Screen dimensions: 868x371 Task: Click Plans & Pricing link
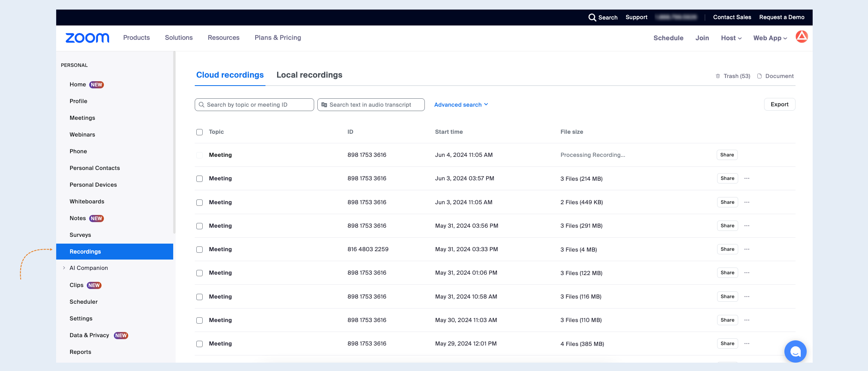pyautogui.click(x=278, y=37)
